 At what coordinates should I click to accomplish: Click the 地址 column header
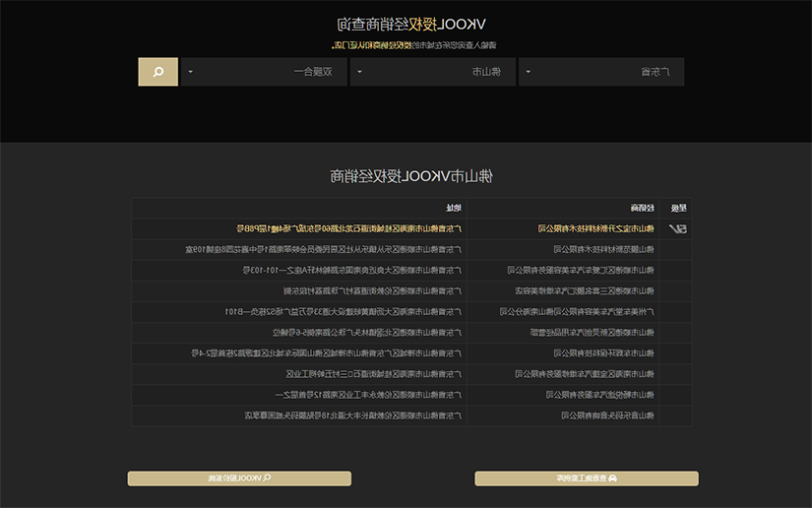tap(454, 208)
